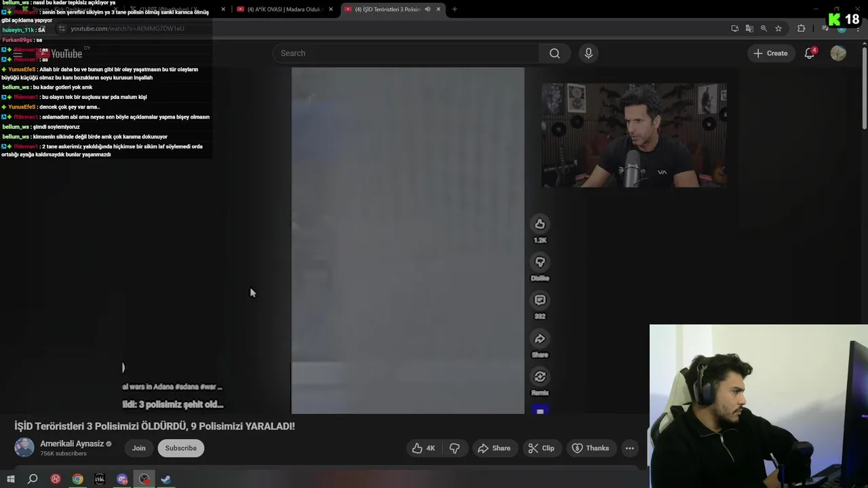This screenshot has width=868, height=488.
Task: Open the OBS recording app on taskbar
Action: [x=144, y=479]
